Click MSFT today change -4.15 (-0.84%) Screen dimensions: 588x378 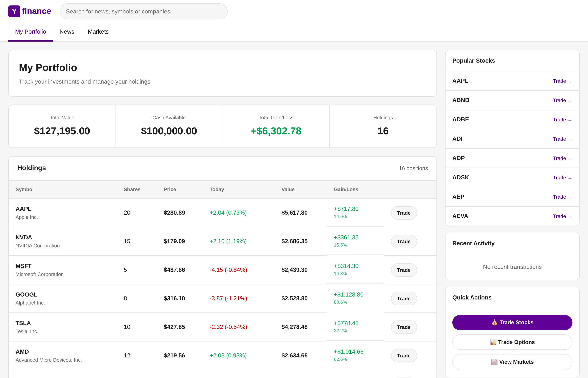click(x=228, y=270)
